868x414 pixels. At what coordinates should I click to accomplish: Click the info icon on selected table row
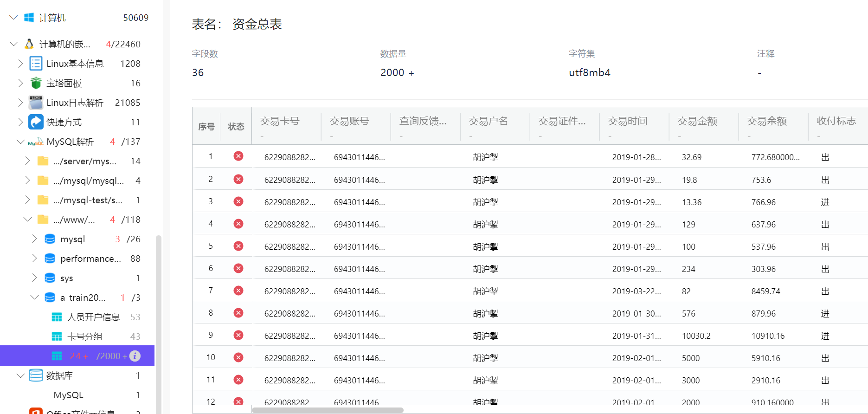pyautogui.click(x=135, y=356)
